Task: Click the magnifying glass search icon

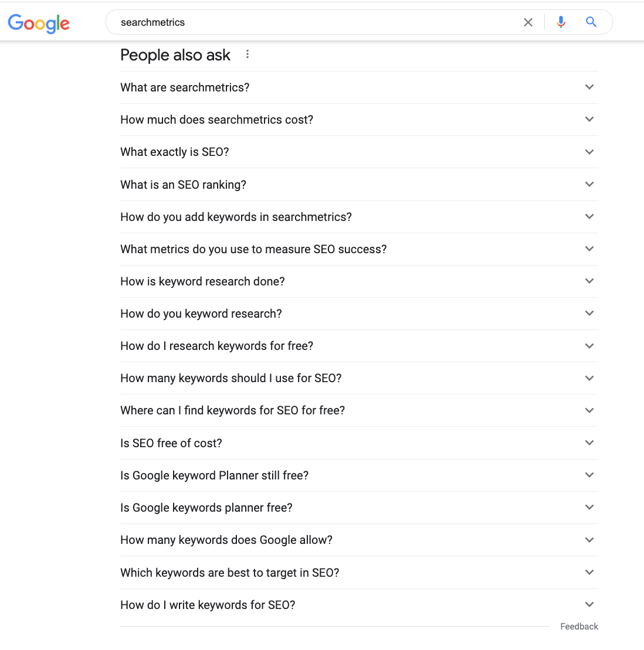Action: [591, 22]
